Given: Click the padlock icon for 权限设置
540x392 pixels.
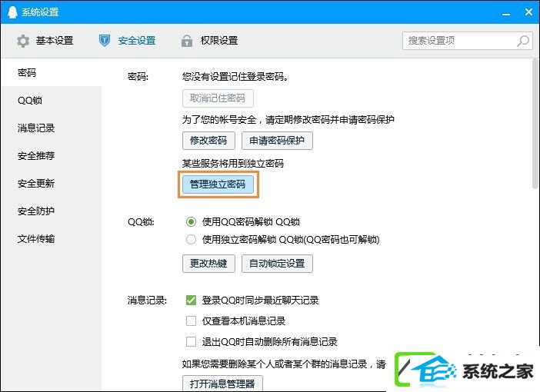Looking at the screenshot, I should tap(187, 41).
